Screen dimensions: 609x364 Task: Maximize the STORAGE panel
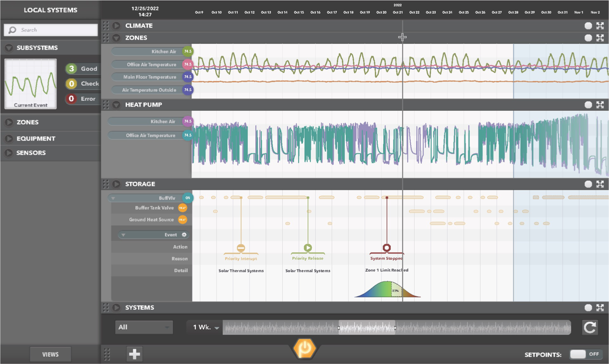click(x=600, y=184)
